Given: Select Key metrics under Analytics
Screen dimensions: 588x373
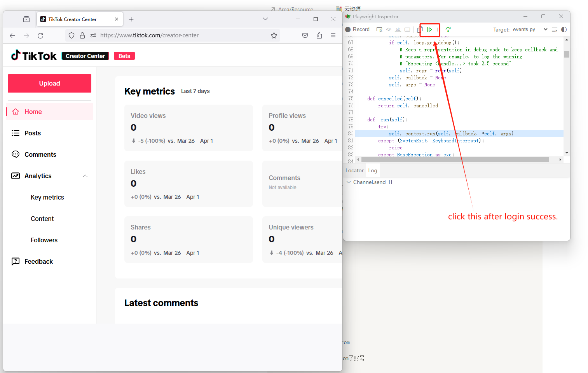Looking at the screenshot, I should click(x=47, y=197).
